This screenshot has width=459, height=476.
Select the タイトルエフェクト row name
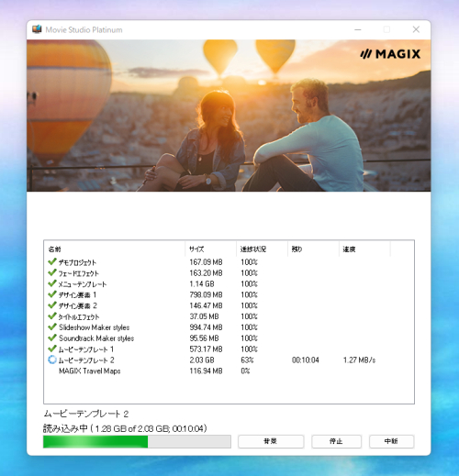[x=79, y=316]
